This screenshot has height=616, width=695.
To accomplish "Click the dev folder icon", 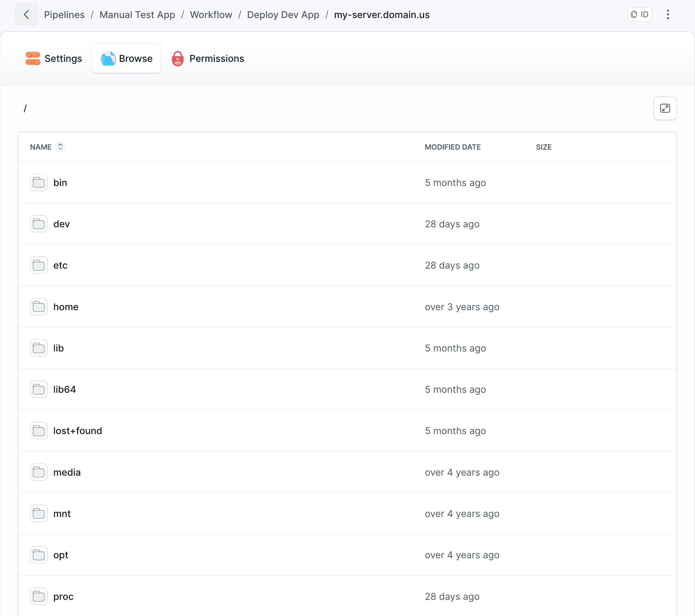I will (x=39, y=224).
